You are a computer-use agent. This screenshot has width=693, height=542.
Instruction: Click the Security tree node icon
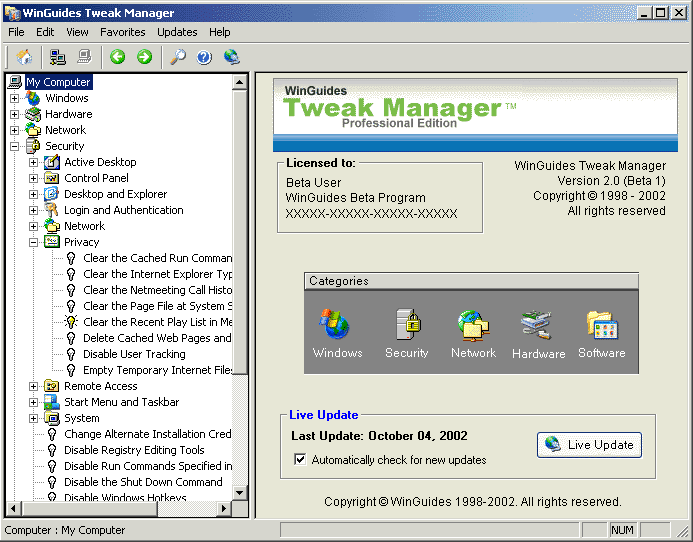[x=33, y=146]
